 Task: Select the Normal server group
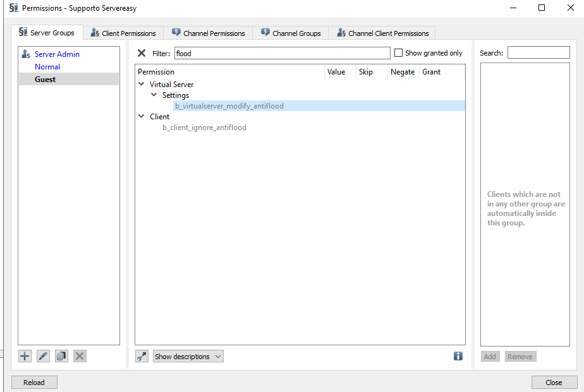tap(47, 67)
